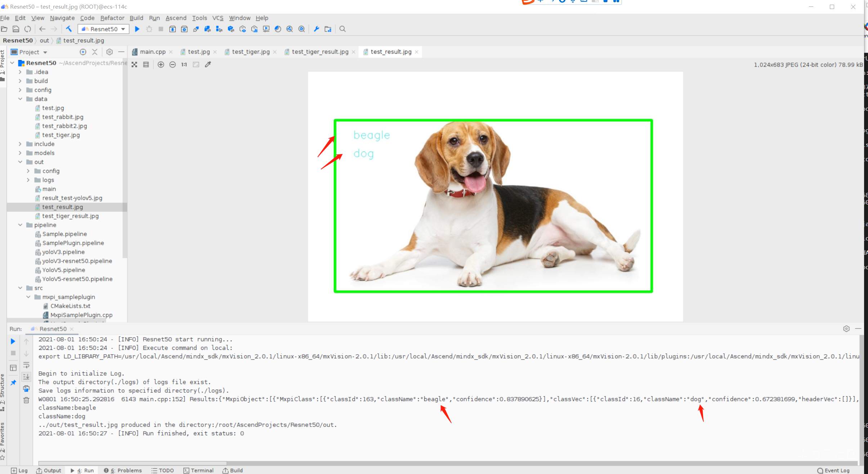Click the search magnifier in toolbar
The image size is (868, 474).
343,29
